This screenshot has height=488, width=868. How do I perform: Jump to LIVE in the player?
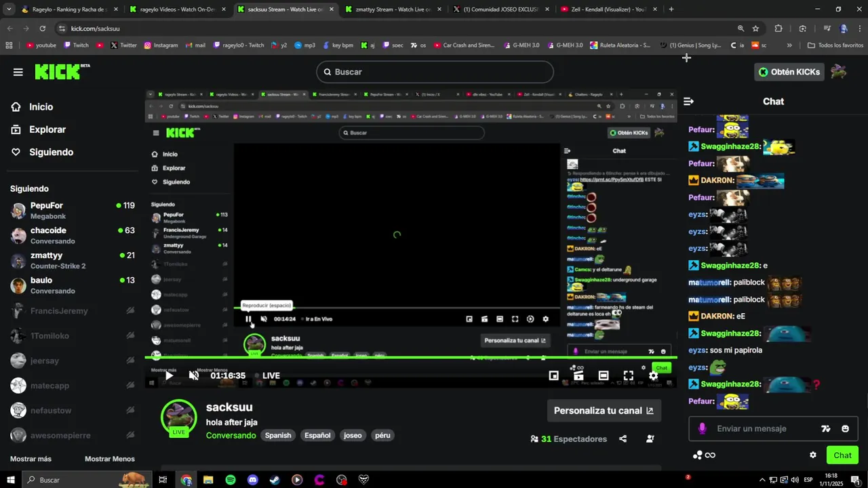coord(267,375)
